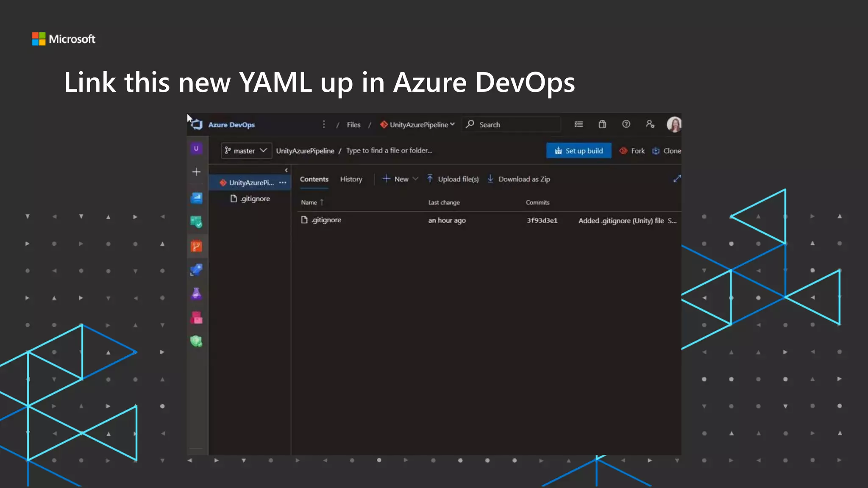Open the Help question mark icon

click(626, 124)
